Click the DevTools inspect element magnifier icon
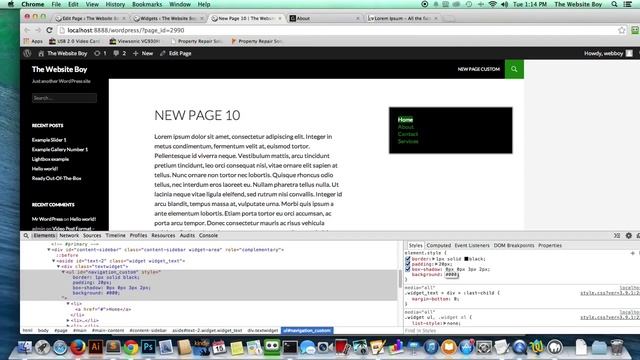The width and height of the screenshot is (640, 360). click(x=26, y=236)
